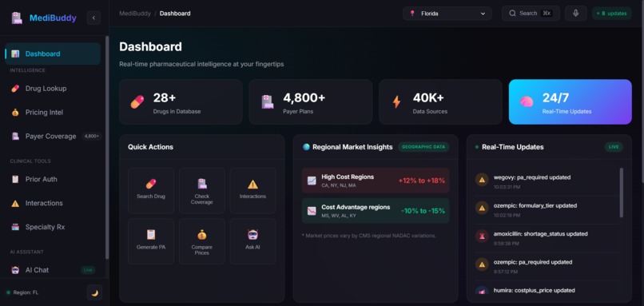The image size is (644, 306).
Task: Open the wegovy pa_required updated entry
Action: tap(547, 181)
